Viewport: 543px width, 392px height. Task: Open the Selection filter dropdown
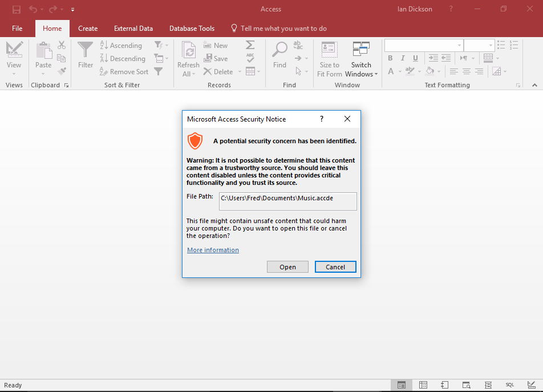[161, 46]
